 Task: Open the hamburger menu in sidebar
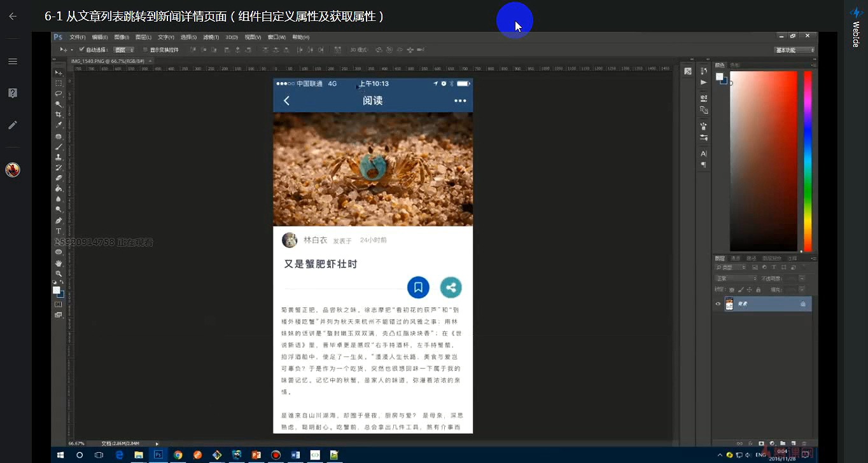tap(13, 62)
